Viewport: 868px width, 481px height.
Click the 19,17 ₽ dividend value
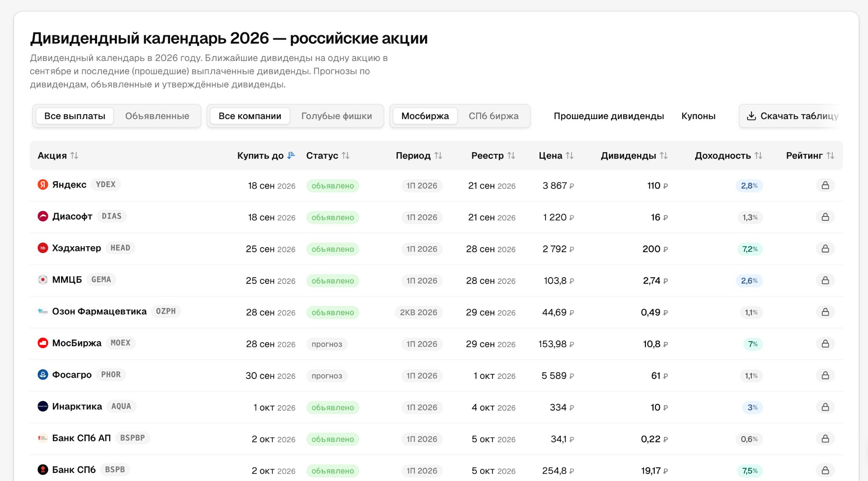654,471
